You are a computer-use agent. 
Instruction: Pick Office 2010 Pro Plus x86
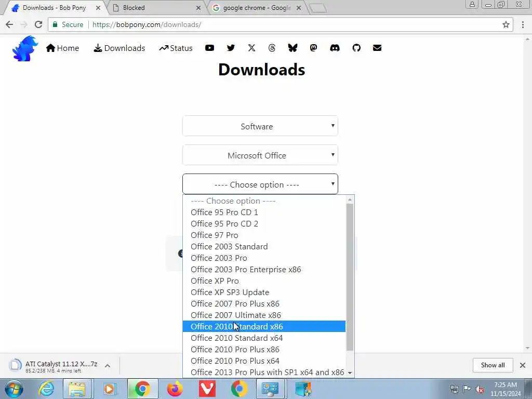264,350
